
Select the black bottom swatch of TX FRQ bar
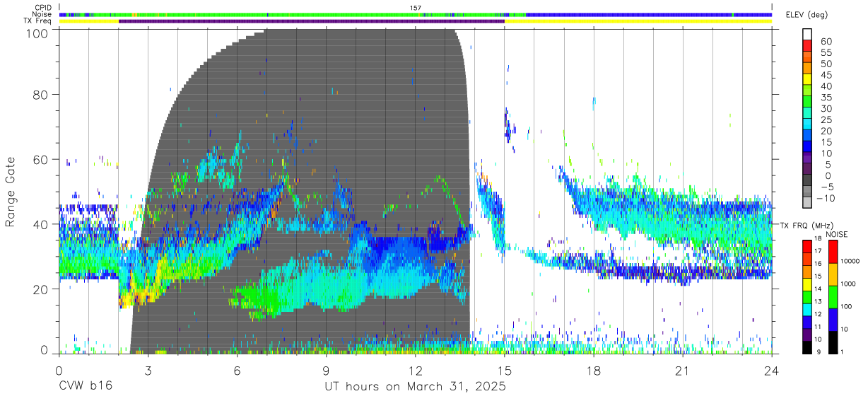click(808, 347)
